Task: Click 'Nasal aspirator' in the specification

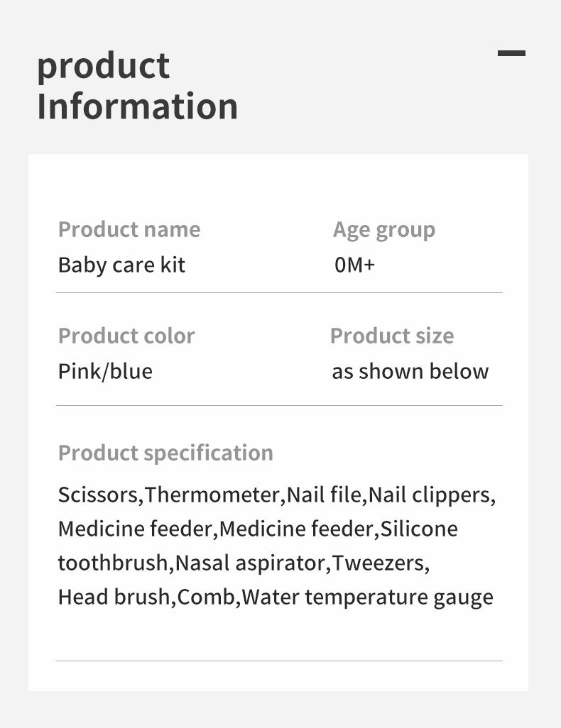Action: pyautogui.click(x=249, y=563)
